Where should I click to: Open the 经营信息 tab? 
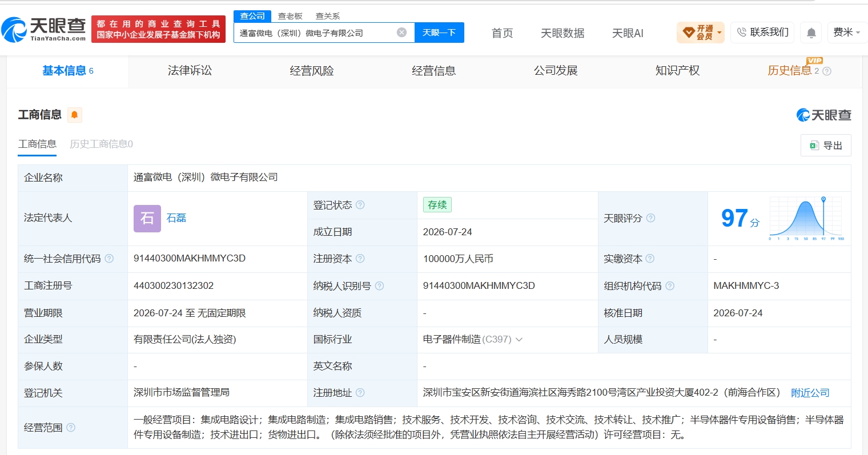click(x=433, y=71)
